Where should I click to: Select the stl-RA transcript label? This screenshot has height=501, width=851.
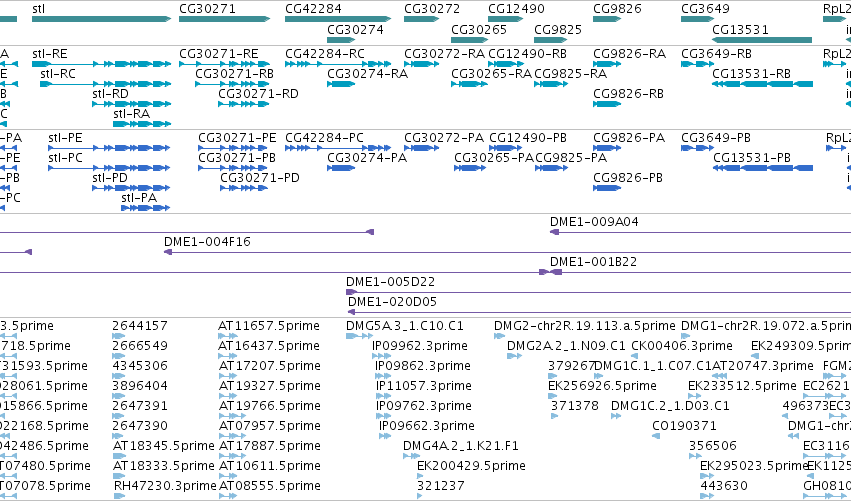pos(131,114)
